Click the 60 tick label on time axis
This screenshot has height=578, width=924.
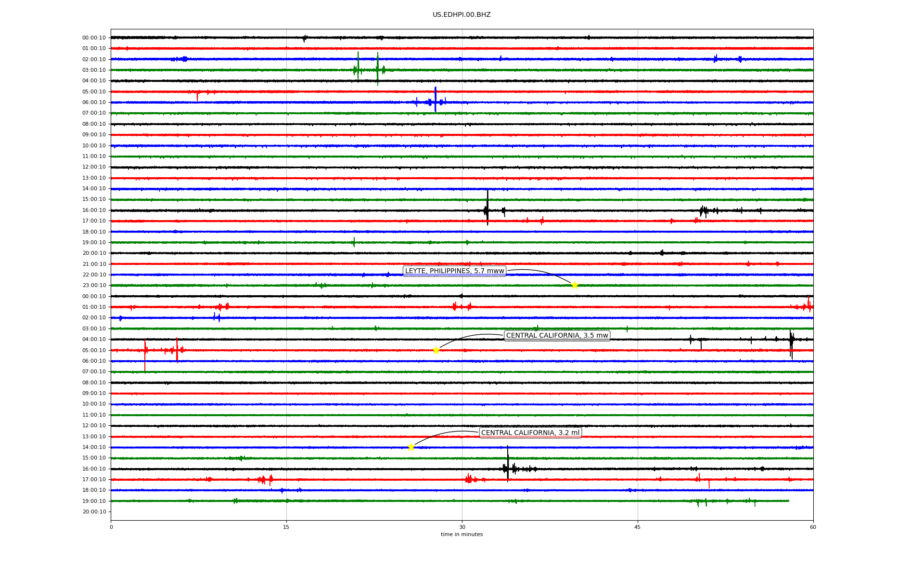[813, 527]
